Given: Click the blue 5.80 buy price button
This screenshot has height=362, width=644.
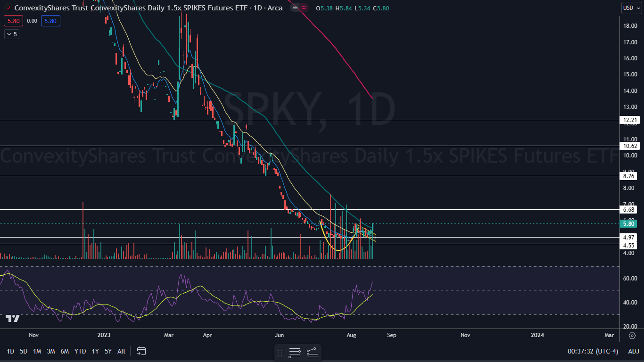Looking at the screenshot, I should click(x=50, y=21).
